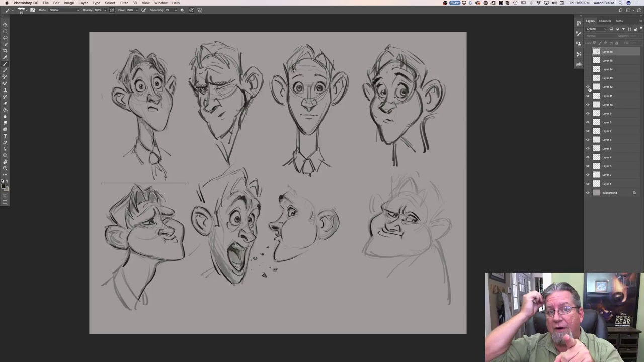Toggle pressure for size button
644x362 pixels.
[x=191, y=10]
